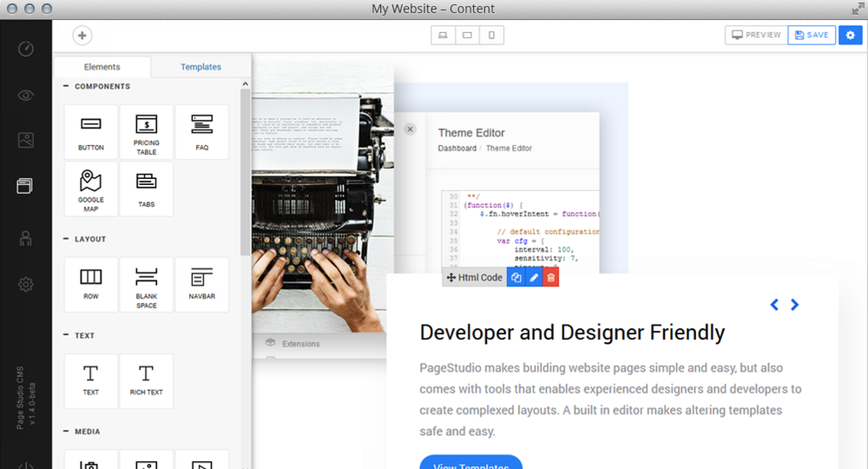Click the SAVE button

(x=812, y=35)
